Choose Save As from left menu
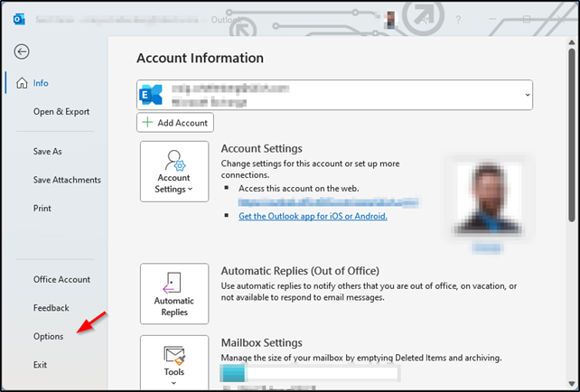This screenshot has width=580, height=392. point(48,152)
